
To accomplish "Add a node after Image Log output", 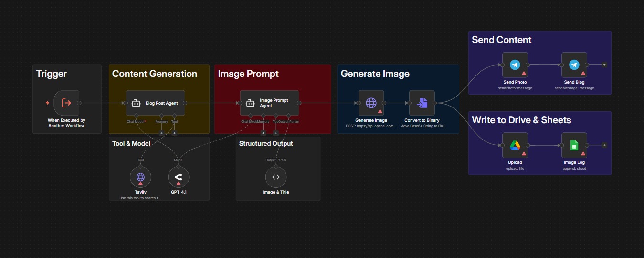I will (604, 145).
